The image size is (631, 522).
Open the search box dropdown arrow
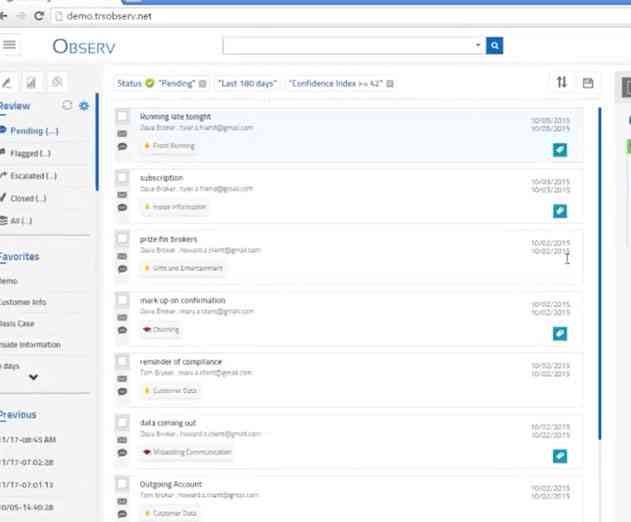(x=478, y=45)
